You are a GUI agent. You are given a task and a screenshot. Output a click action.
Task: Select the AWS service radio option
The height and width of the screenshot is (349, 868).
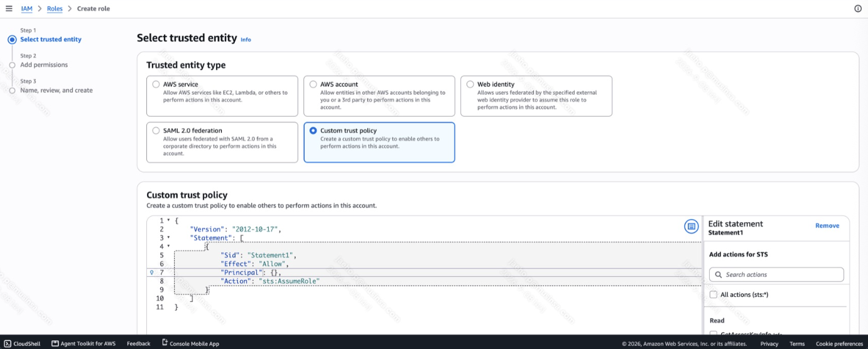pyautogui.click(x=156, y=84)
